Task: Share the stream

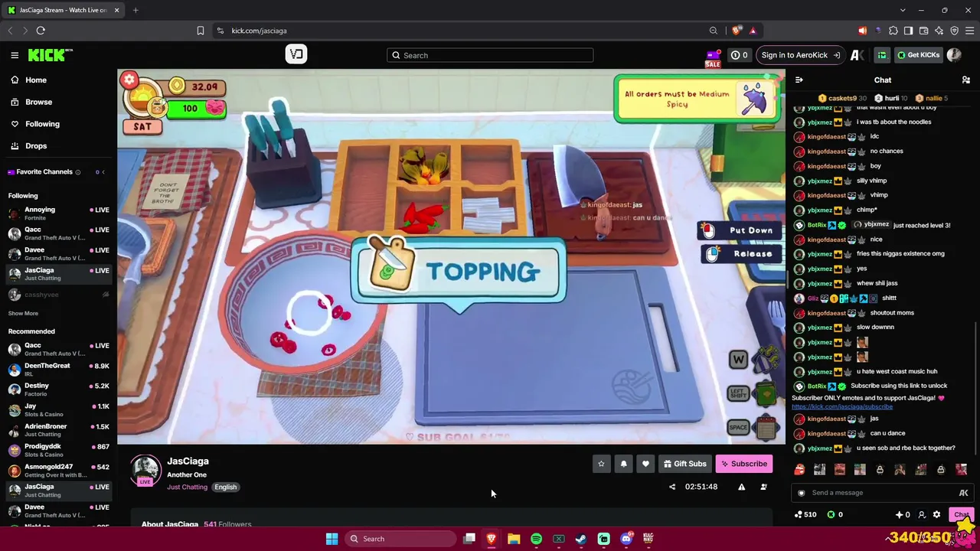Action: click(672, 487)
